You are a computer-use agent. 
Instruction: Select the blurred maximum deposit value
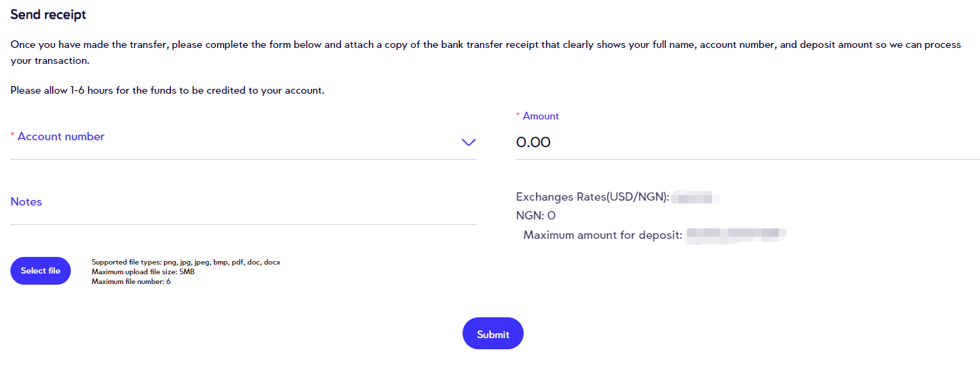click(x=736, y=235)
